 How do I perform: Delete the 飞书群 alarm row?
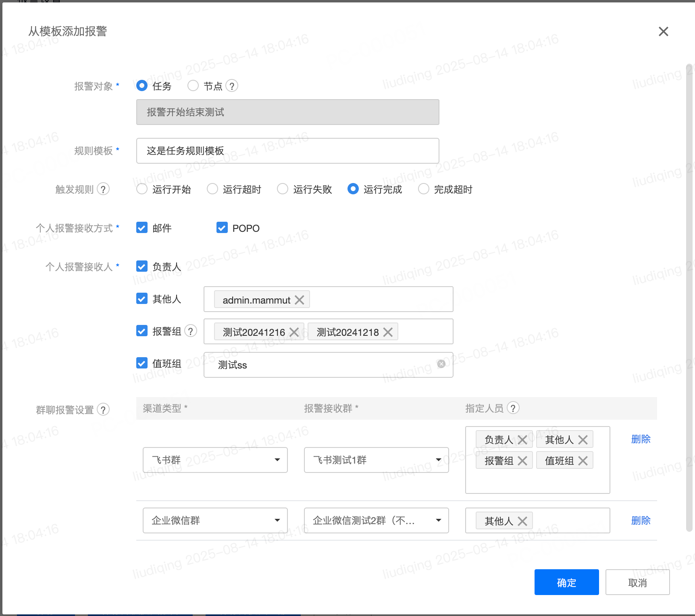(641, 439)
